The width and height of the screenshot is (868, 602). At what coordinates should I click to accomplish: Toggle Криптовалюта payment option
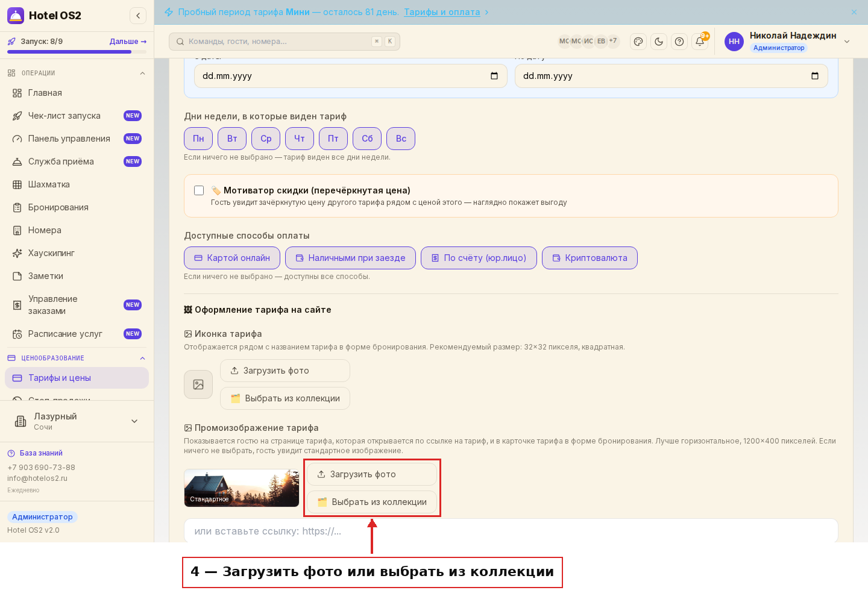pyautogui.click(x=590, y=258)
